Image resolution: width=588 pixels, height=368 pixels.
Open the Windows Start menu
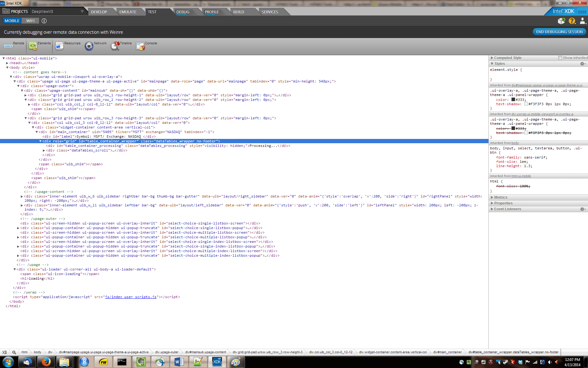[8, 362]
